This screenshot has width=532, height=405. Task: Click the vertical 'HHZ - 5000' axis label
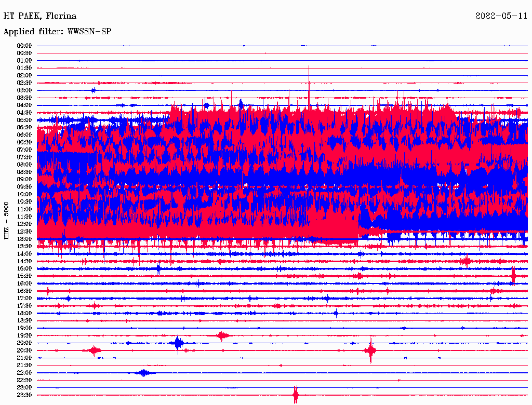pos(6,221)
